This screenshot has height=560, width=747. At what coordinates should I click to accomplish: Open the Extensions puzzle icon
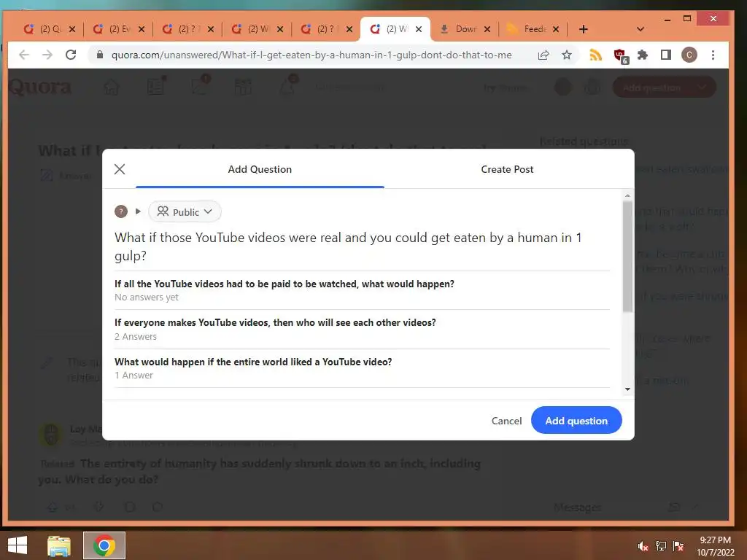643,55
